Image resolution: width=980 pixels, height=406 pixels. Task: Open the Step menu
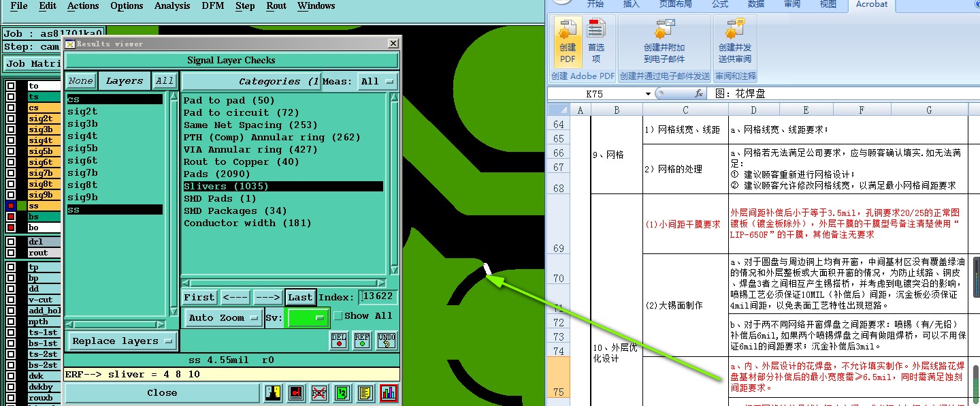click(245, 6)
